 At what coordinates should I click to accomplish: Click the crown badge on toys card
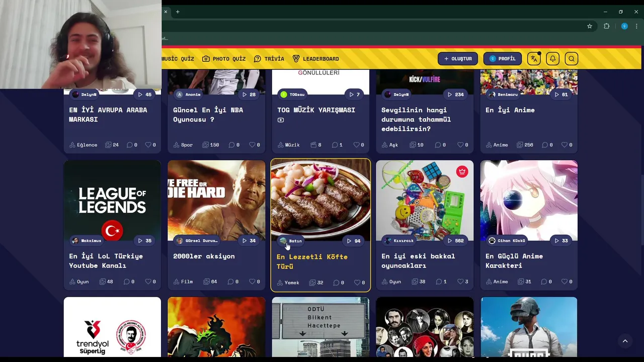click(x=462, y=171)
